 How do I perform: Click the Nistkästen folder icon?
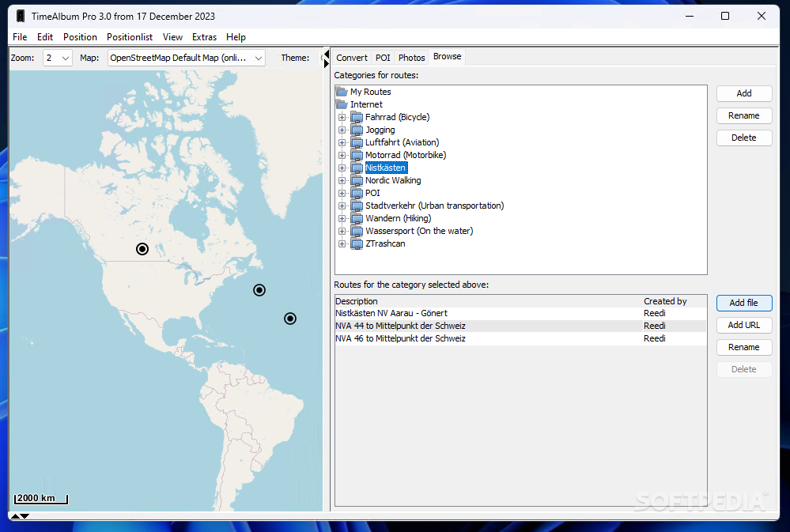click(357, 168)
